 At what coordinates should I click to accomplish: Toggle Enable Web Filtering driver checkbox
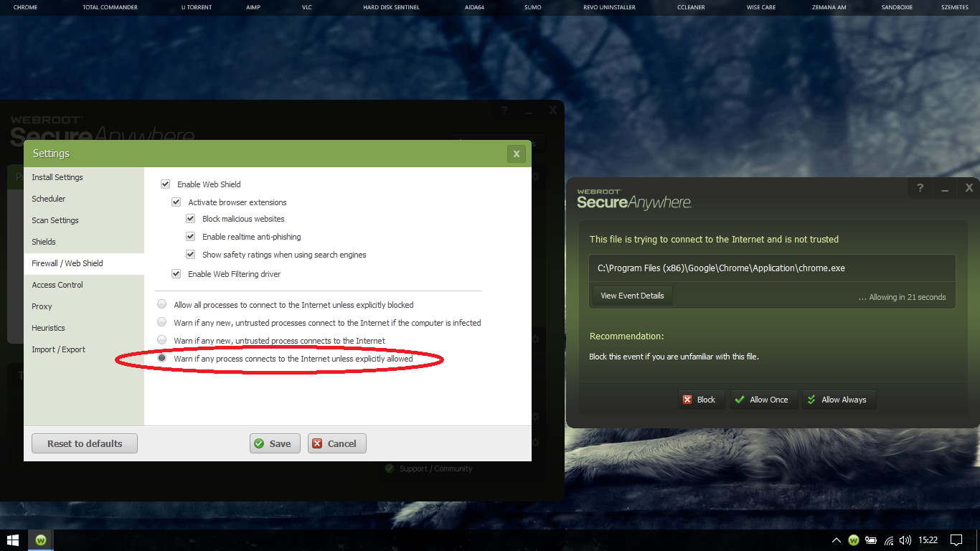coord(176,274)
